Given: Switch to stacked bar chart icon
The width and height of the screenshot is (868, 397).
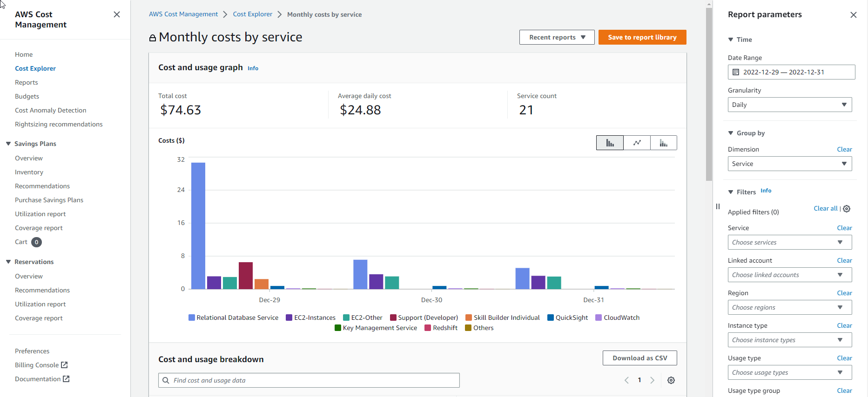Looking at the screenshot, I should point(664,143).
